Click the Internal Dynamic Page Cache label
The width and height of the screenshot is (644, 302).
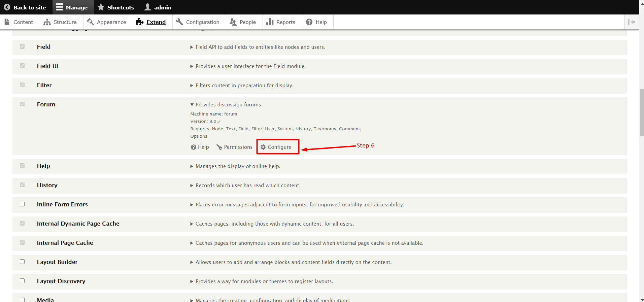(x=78, y=224)
